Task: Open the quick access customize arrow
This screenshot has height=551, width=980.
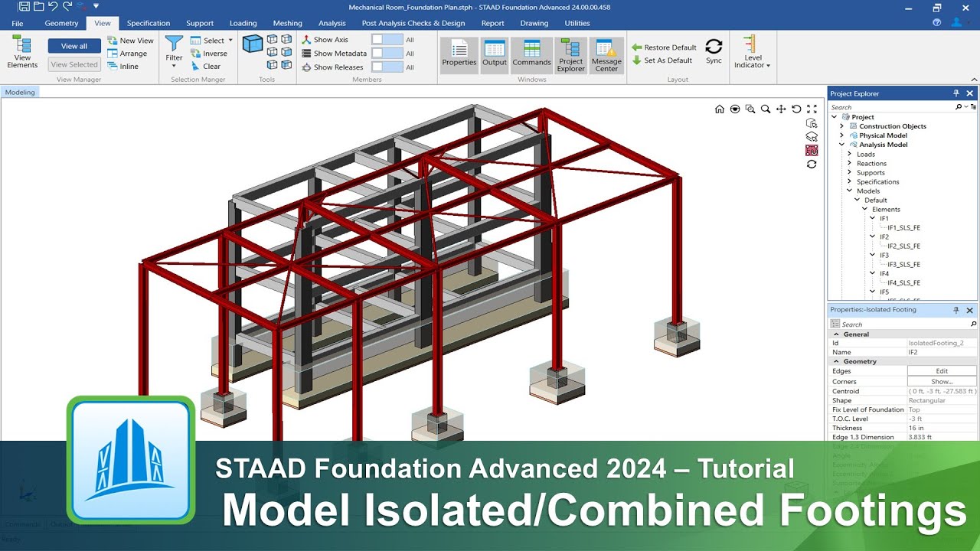Action: (96, 6)
